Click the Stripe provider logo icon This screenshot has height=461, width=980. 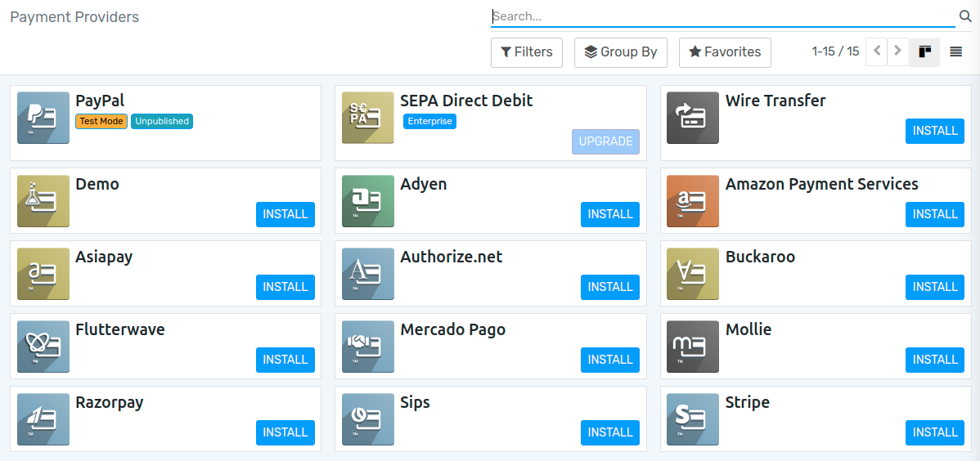(693, 419)
